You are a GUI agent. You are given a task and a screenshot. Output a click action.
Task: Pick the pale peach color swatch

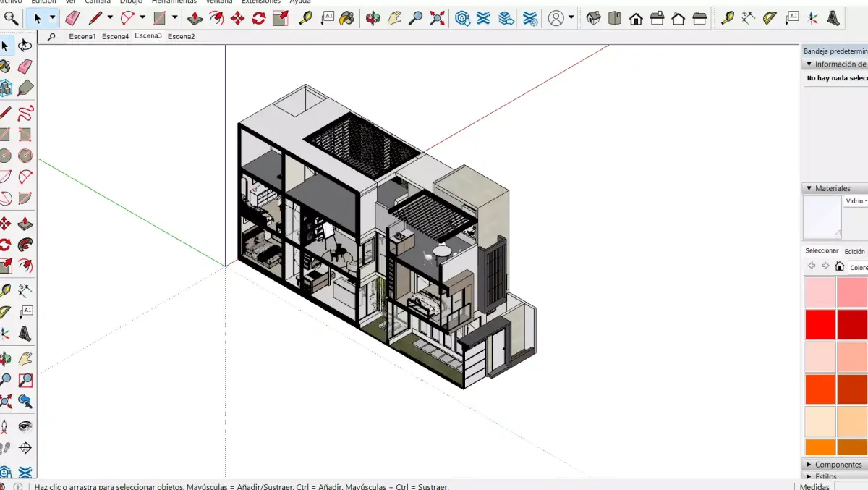pos(820,421)
